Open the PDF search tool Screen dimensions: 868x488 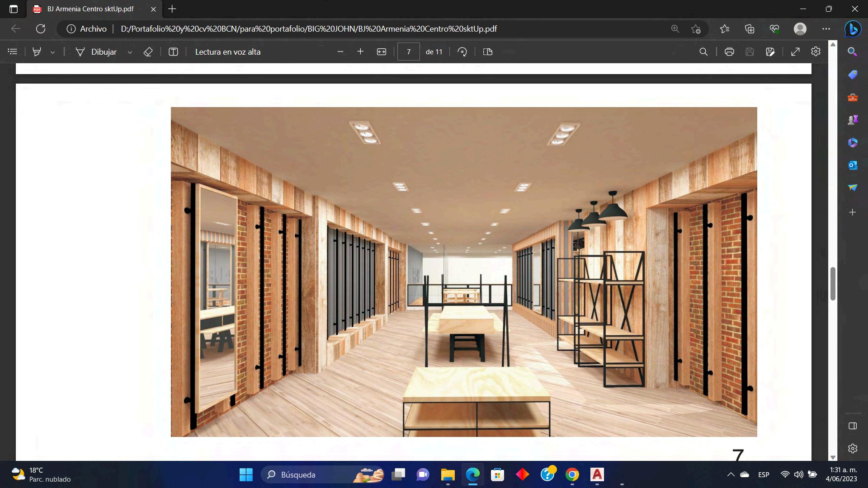tap(703, 52)
